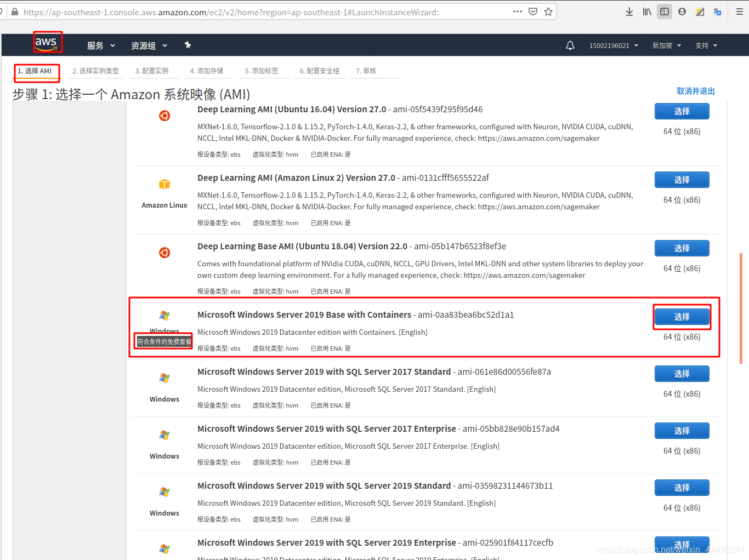The image size is (749, 560).
Task: Toggle the browser sidebar icon
Action: coord(665,12)
